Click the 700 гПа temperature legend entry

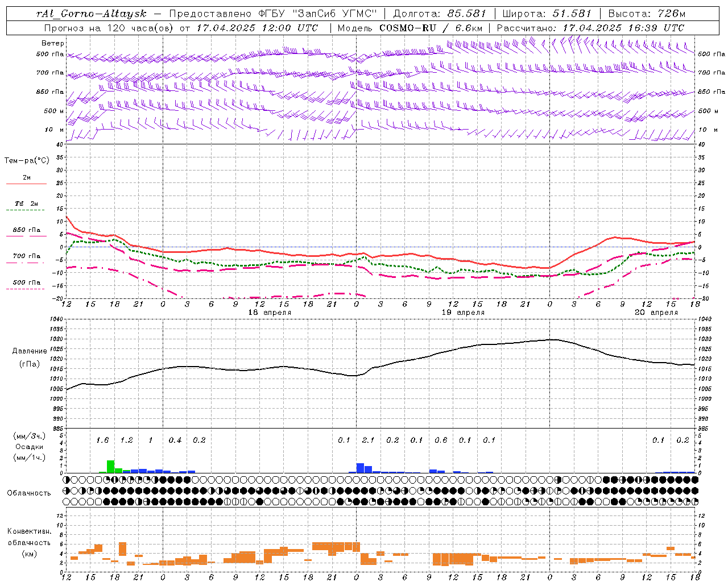point(27,256)
